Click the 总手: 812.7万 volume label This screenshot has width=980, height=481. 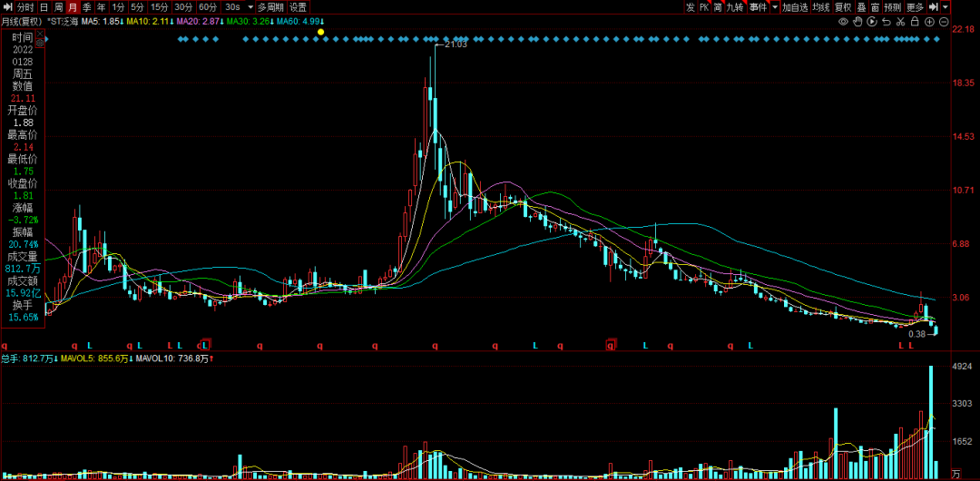click(x=29, y=359)
